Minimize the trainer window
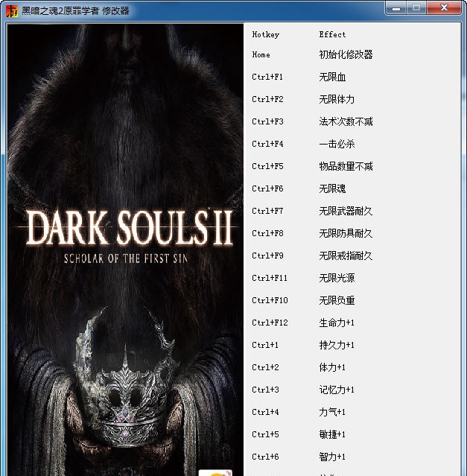This screenshot has width=467, height=476. point(395,8)
